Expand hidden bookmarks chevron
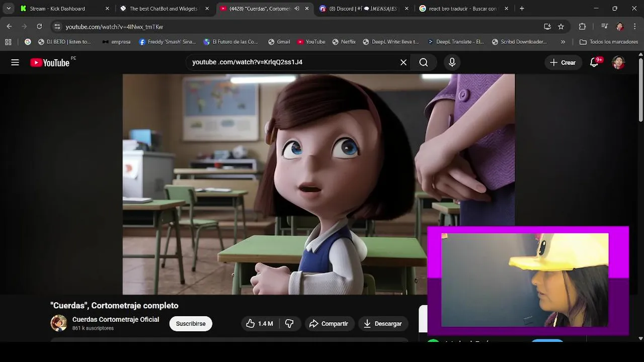The image size is (644, 362). [563, 42]
